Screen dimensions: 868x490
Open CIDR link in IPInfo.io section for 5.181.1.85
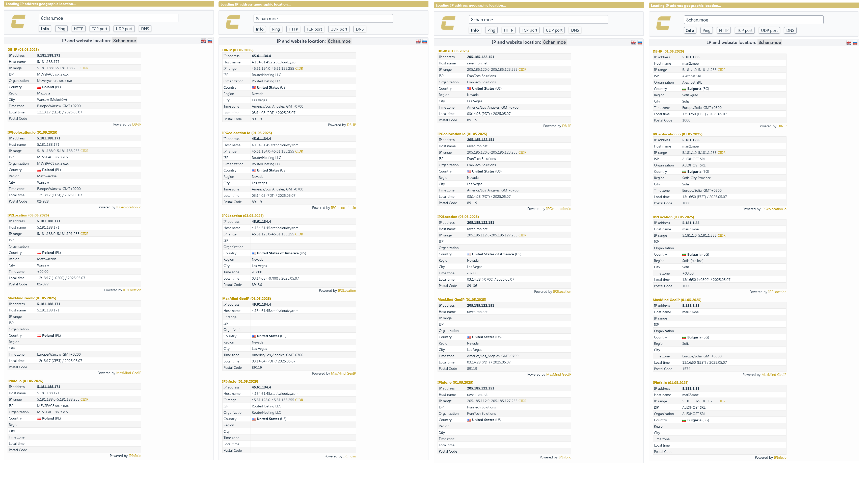721,401
